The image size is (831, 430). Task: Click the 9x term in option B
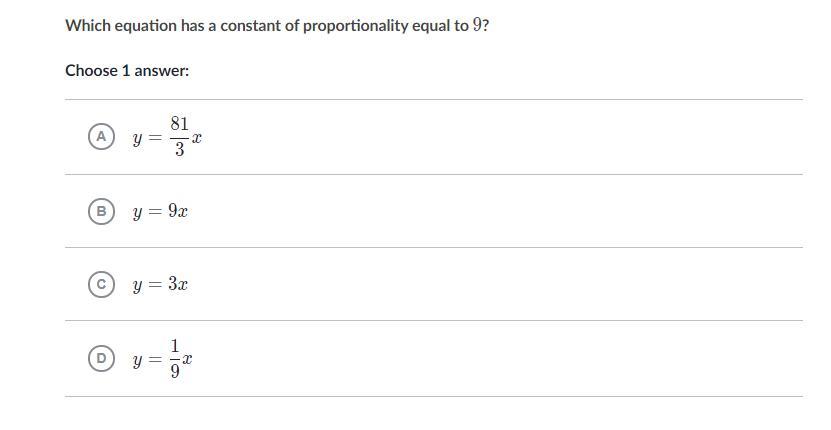pyautogui.click(x=178, y=211)
